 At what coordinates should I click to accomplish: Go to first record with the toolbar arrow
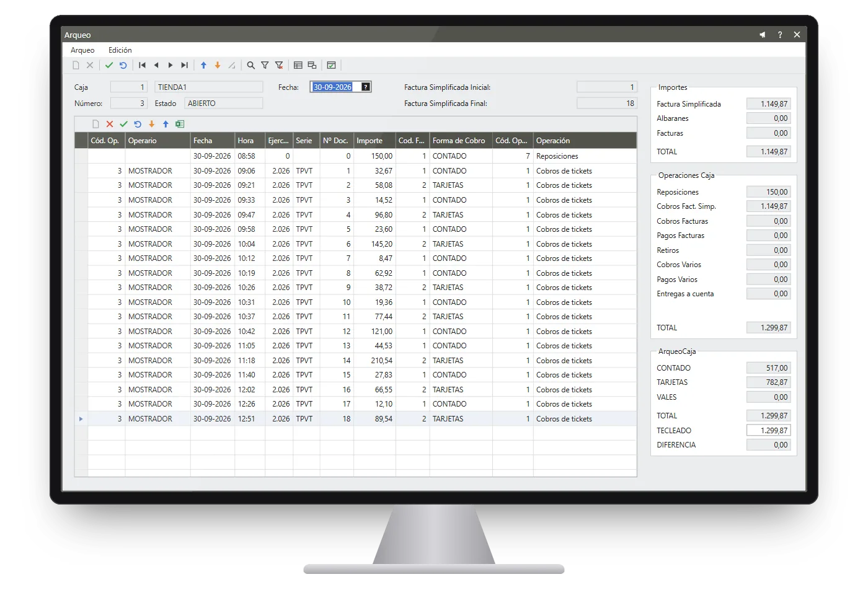(x=142, y=65)
